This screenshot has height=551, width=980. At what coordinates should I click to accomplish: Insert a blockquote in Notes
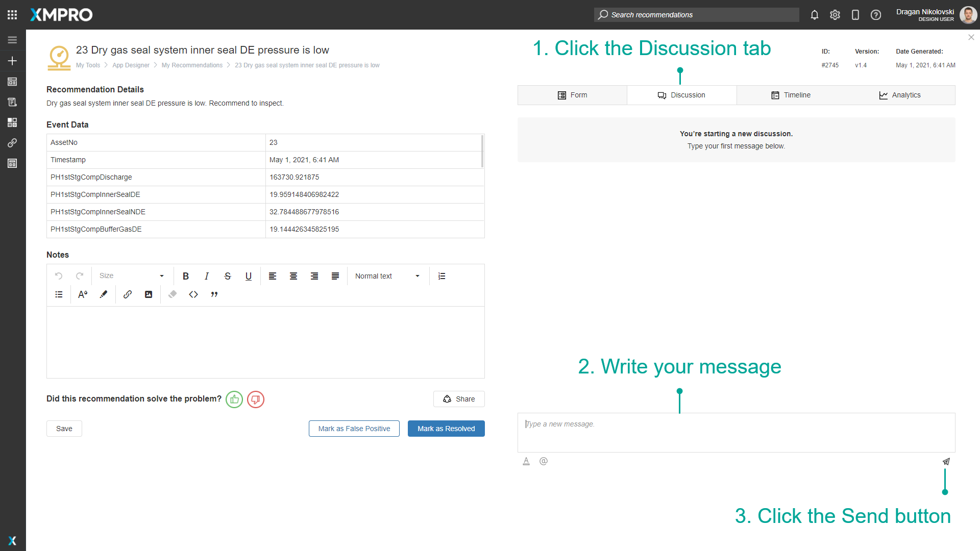214,294
